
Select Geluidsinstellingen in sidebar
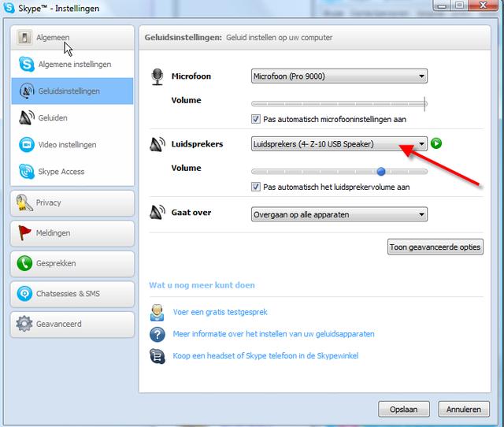click(72, 91)
